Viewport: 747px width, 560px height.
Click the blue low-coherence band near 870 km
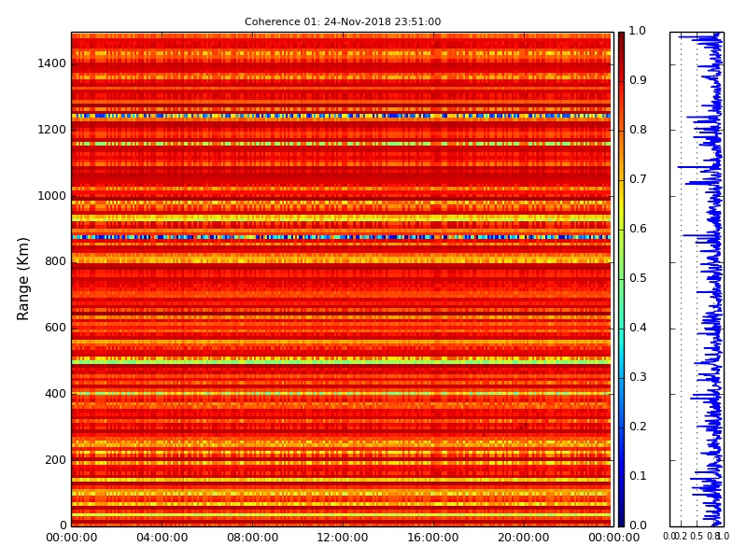(x=341, y=237)
